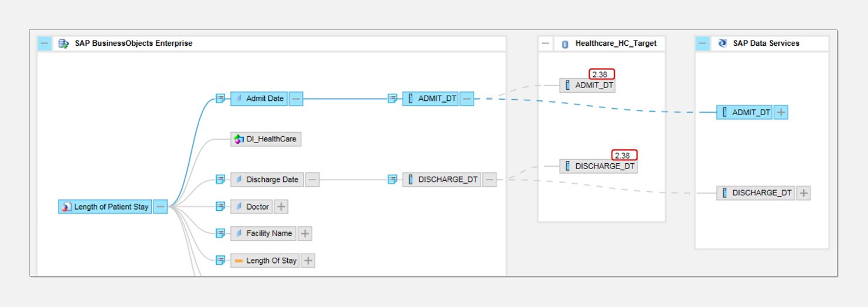This screenshot has width=868, height=307.
Task: Select ADMIT_DT column in BusinessObjects panel
Action: point(430,99)
